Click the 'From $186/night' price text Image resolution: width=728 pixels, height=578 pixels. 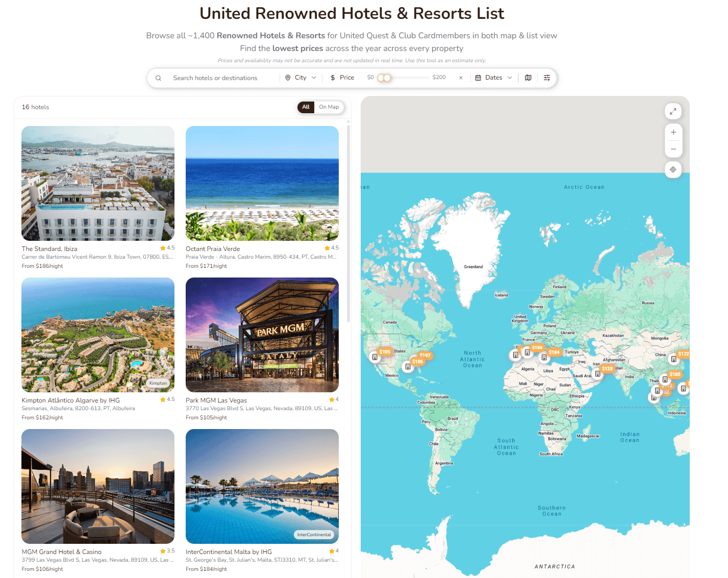42,266
